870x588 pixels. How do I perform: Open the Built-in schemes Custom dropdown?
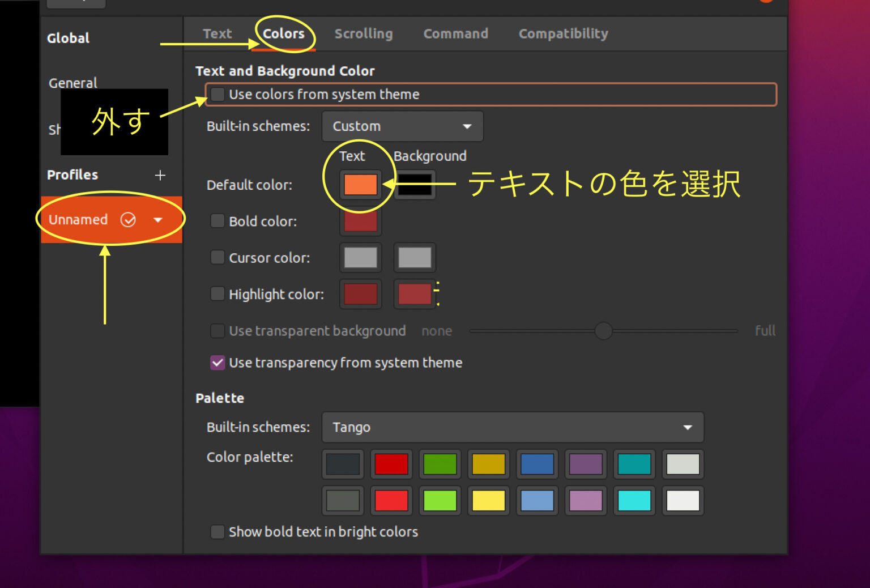(402, 126)
